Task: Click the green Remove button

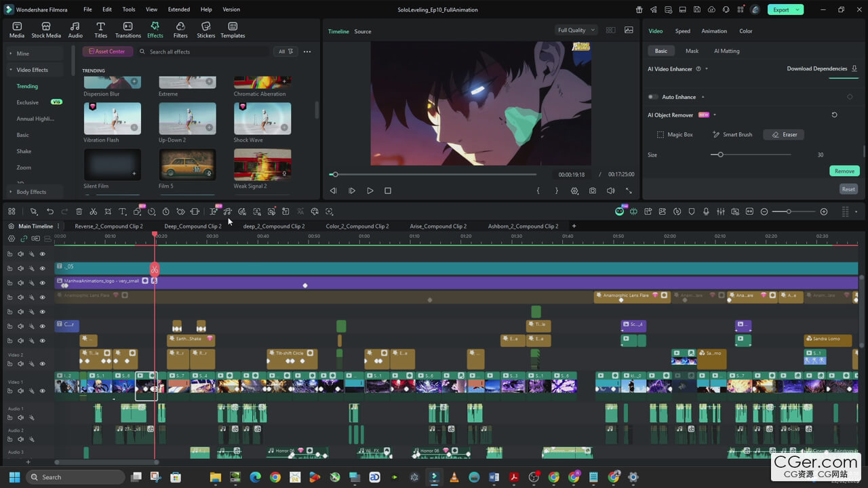Action: (844, 171)
